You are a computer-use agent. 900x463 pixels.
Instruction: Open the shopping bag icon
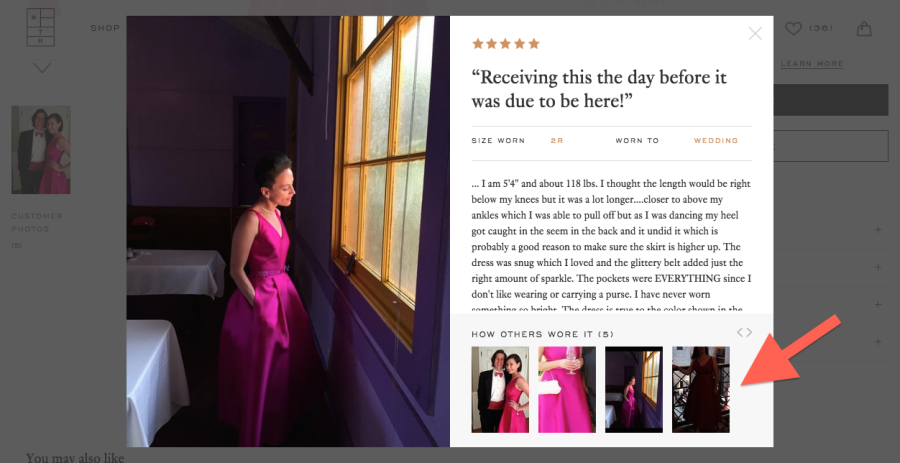click(864, 28)
